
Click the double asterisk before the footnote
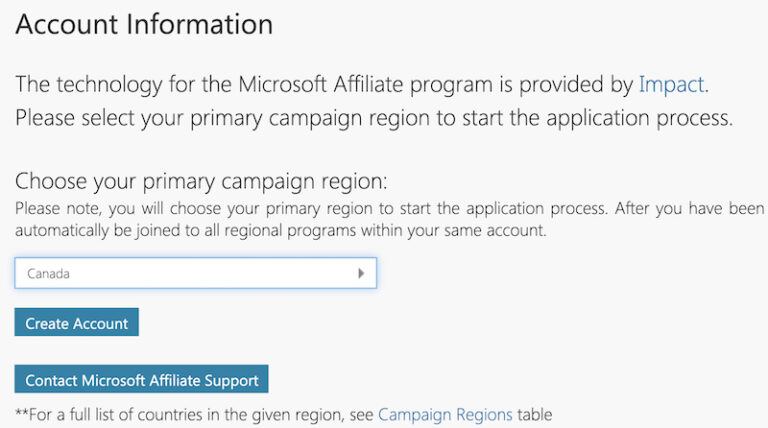pyautogui.click(x=22, y=412)
